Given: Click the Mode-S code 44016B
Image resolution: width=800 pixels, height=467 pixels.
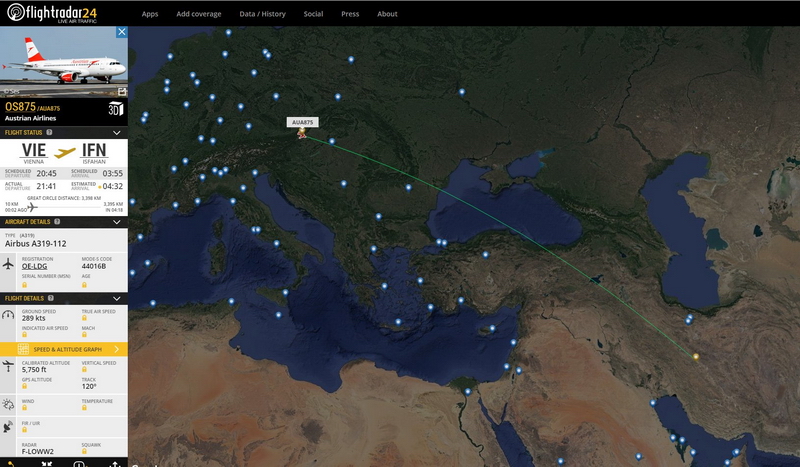Looking at the screenshot, I should 94,266.
